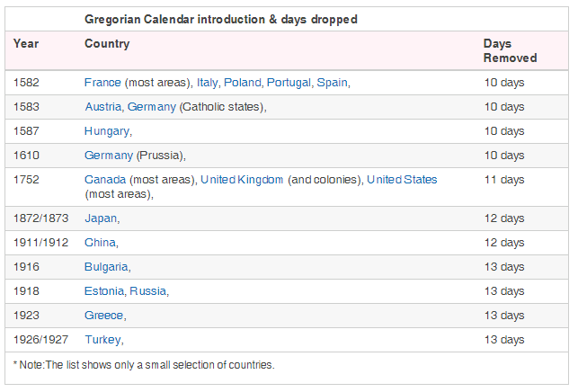Viewport: 578px width, 392px height.
Task: Click the Days Removed column header
Action: [509, 50]
